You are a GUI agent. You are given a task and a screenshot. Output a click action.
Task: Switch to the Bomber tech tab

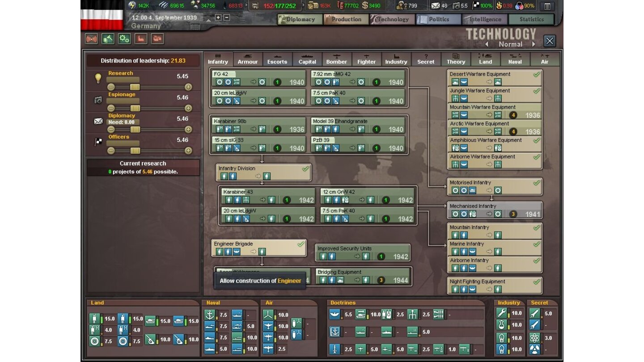coord(337,59)
